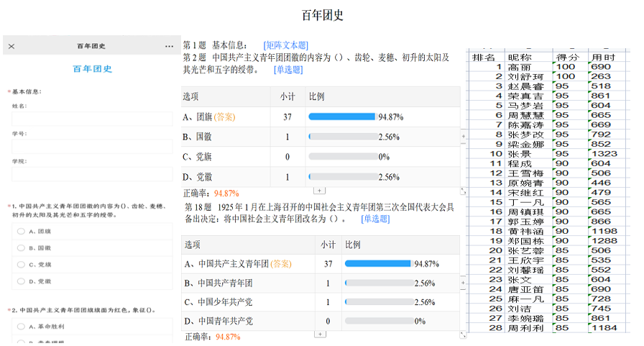Select the name cell 宋继红
This screenshot has width=644, height=346.
pos(528,193)
